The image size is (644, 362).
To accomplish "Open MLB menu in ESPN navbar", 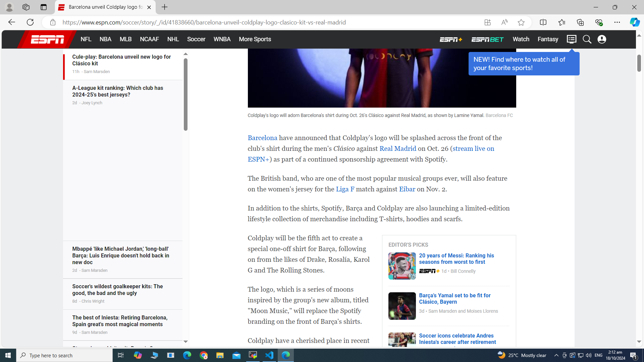I will [x=125, y=39].
